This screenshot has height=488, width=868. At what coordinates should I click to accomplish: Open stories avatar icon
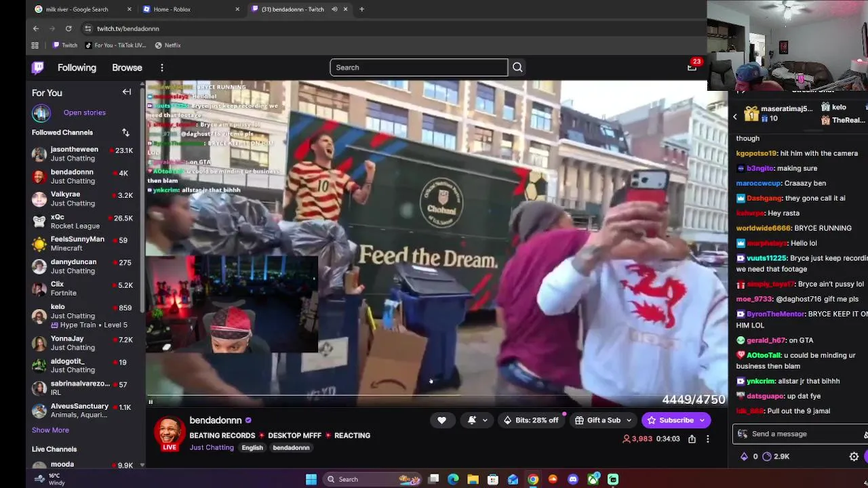(x=41, y=113)
